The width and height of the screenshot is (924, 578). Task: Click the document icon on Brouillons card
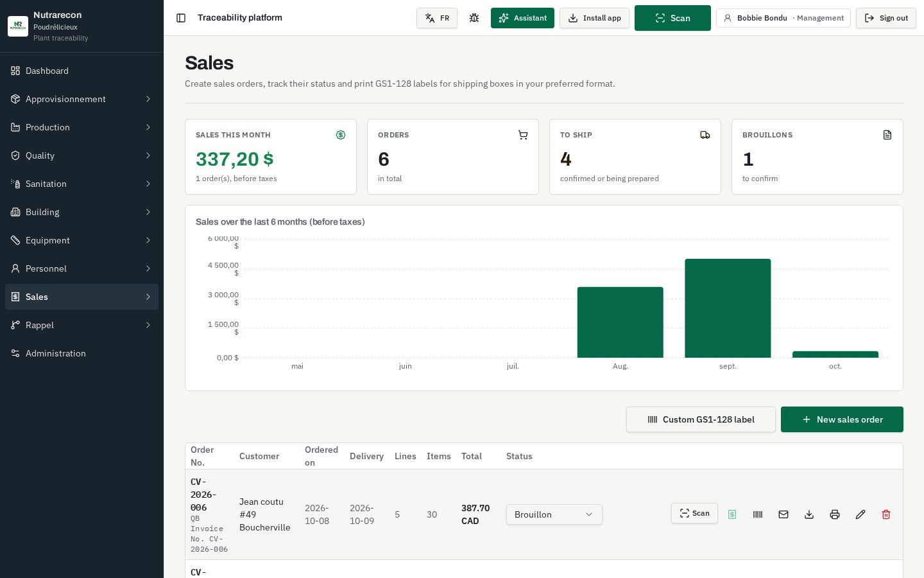pyautogui.click(x=887, y=135)
